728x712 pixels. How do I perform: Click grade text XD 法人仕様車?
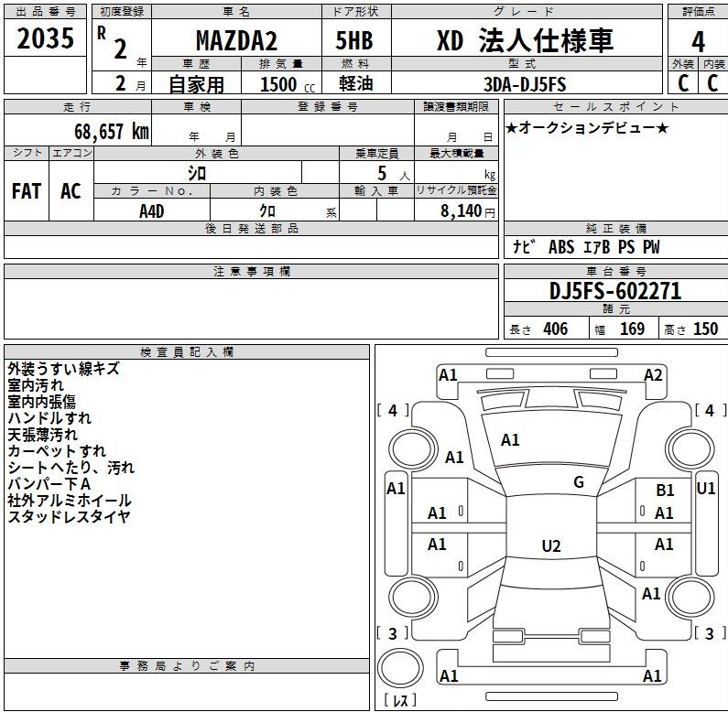(x=525, y=40)
